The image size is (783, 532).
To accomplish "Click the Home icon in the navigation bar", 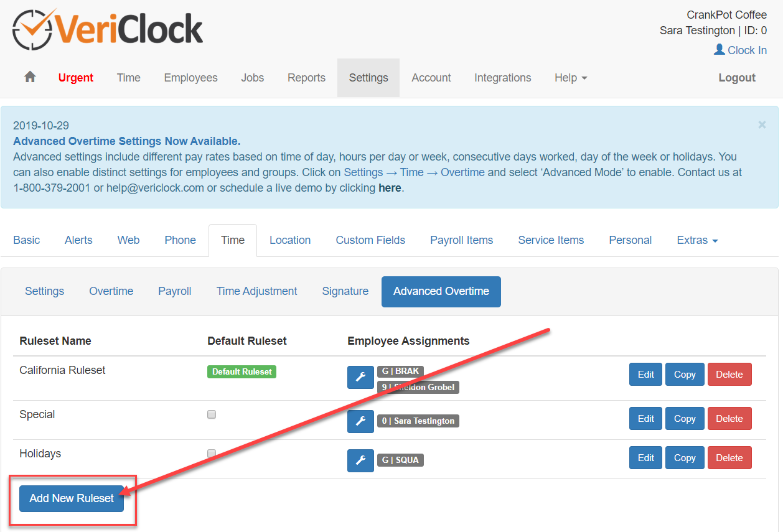I will click(x=30, y=77).
